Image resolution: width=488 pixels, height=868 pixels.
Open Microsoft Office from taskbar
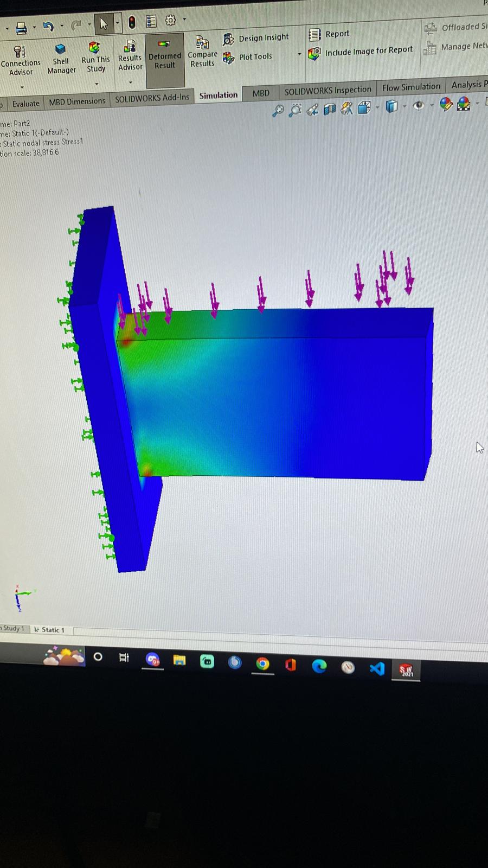pos(291,665)
